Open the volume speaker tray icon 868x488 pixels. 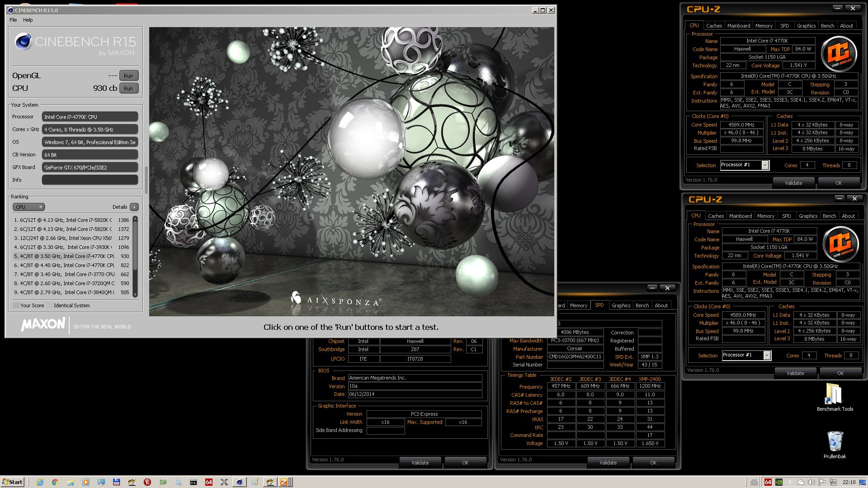pyautogui.click(x=811, y=482)
